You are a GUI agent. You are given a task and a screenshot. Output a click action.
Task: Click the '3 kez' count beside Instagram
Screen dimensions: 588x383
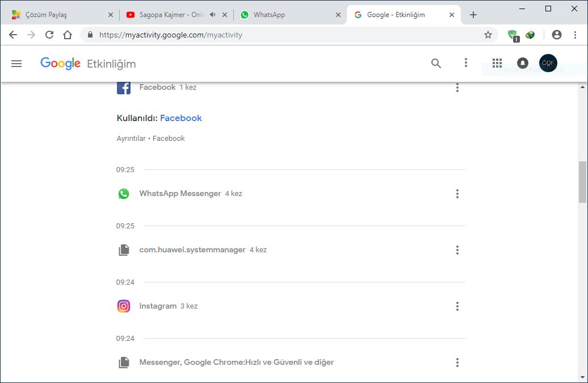(188, 306)
